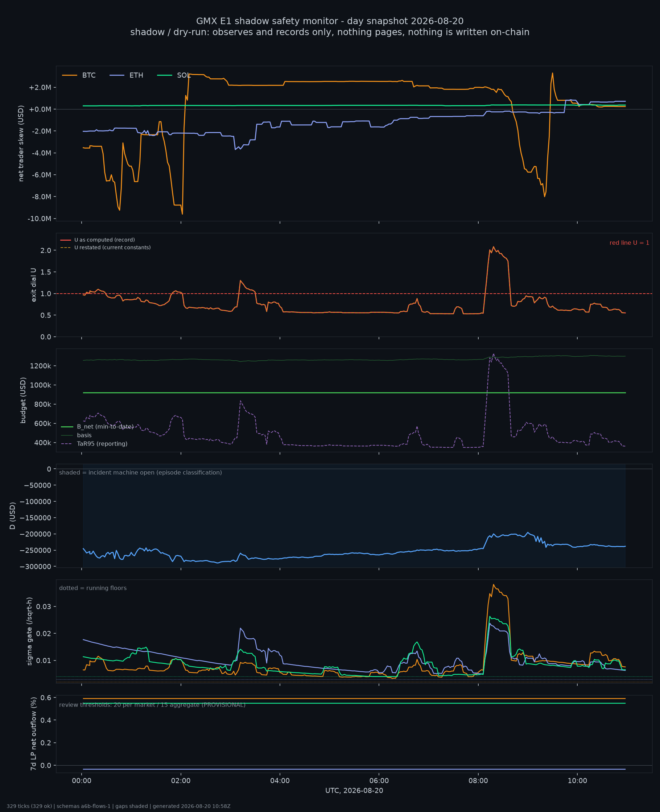
Task: Select the ETH legend label
Action: tap(136, 75)
